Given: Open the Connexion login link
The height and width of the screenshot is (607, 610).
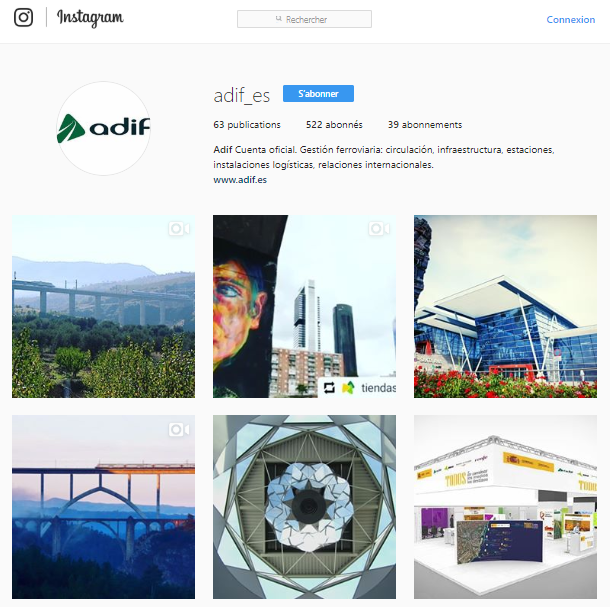Looking at the screenshot, I should pyautogui.click(x=570, y=19).
